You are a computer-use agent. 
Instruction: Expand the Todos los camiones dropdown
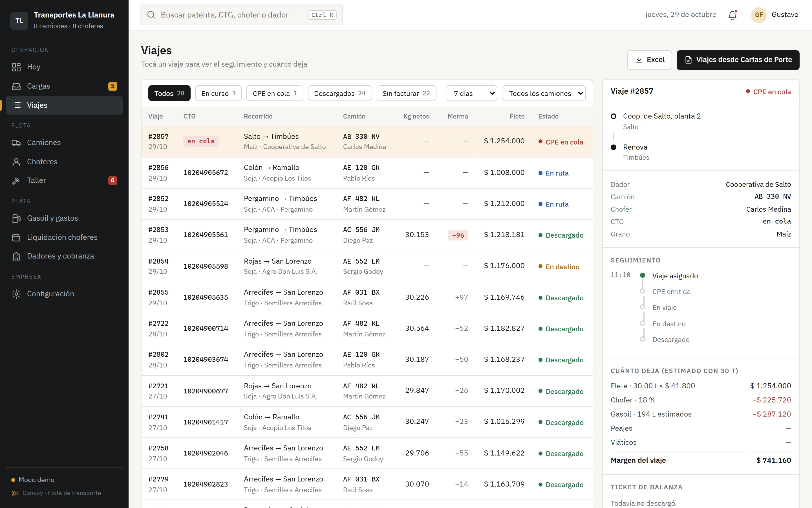click(544, 93)
